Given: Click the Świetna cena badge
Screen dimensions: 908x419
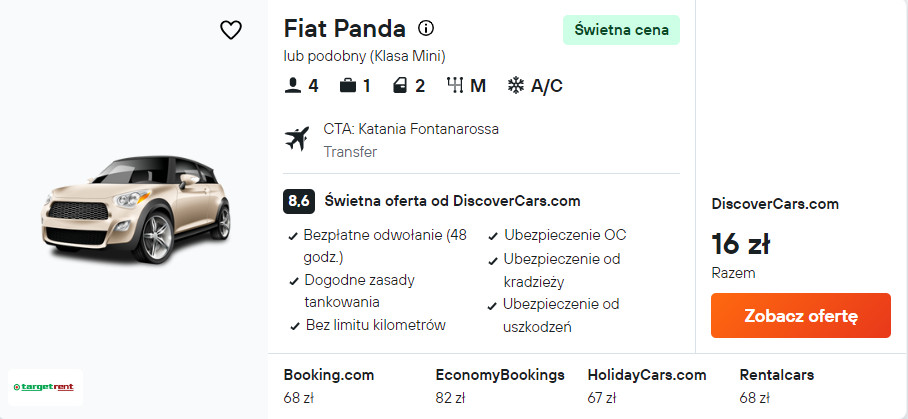Looking at the screenshot, I should [621, 30].
